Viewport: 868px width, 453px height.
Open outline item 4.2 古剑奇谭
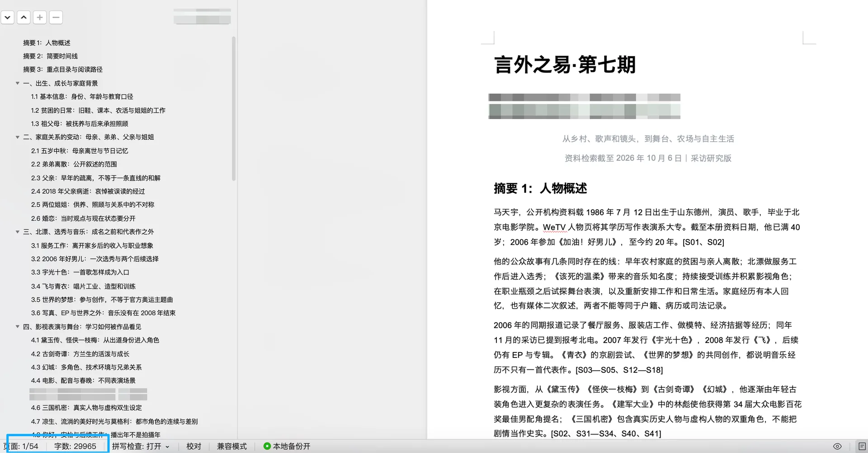(80, 354)
